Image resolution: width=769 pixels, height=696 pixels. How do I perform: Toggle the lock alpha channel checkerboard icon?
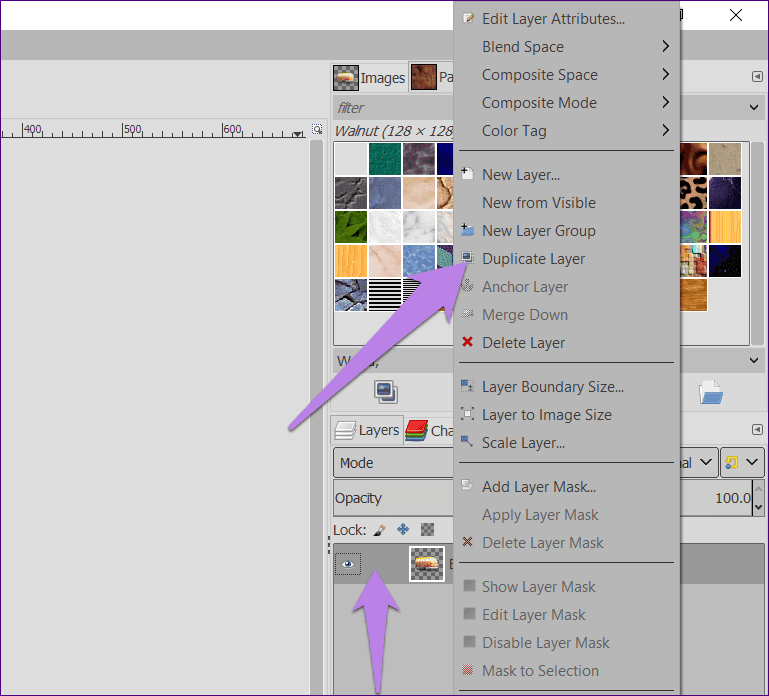[x=427, y=530]
